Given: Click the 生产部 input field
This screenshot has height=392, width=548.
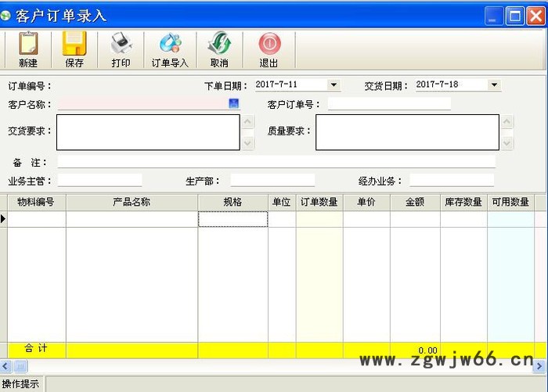Looking at the screenshot, I should tap(272, 180).
